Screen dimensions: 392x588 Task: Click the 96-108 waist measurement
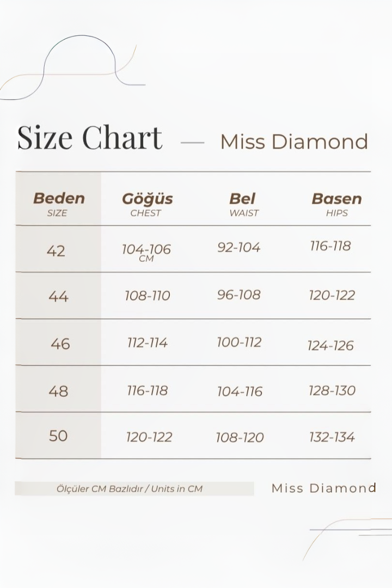click(239, 295)
